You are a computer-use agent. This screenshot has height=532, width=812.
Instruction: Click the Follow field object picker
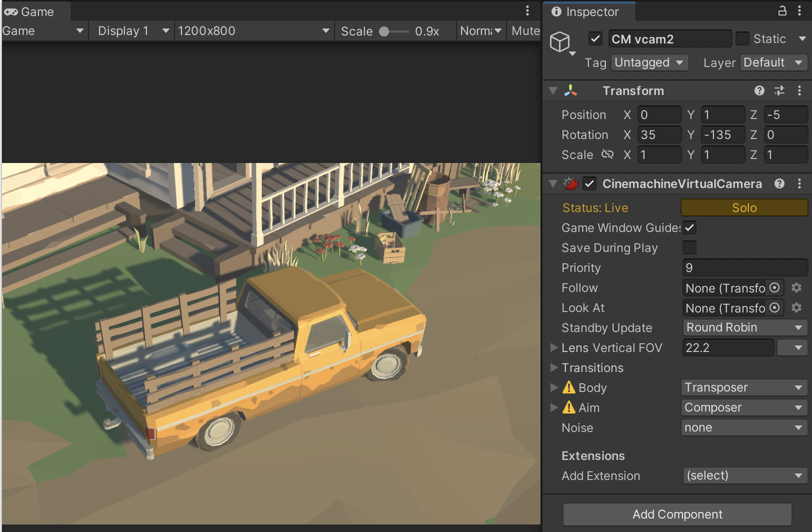pos(774,287)
